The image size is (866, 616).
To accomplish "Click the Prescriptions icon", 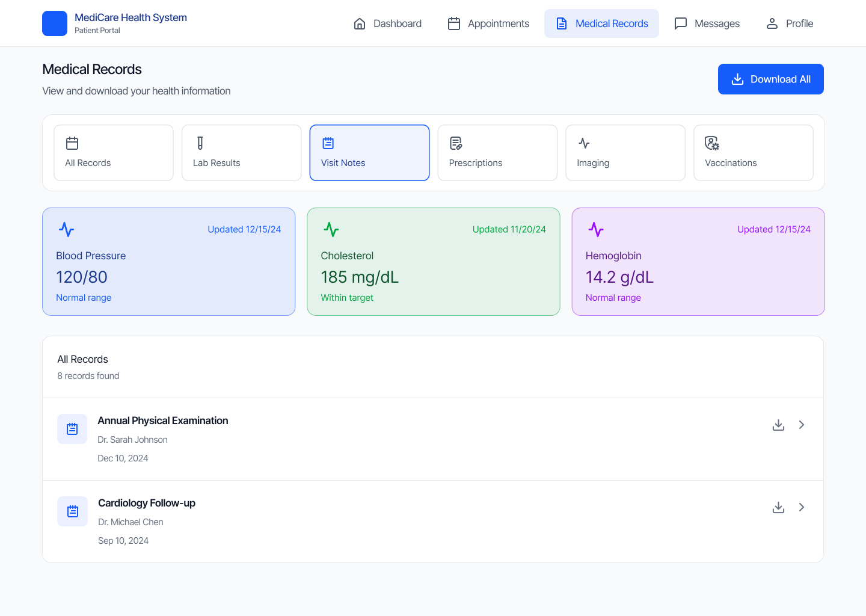I will 456,143.
